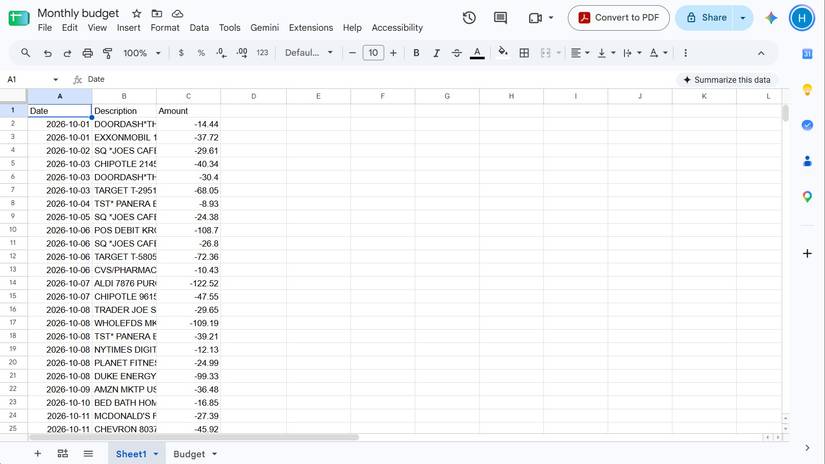This screenshot has width=825, height=464.
Task: Open Keep notes in side panel
Action: (807, 89)
